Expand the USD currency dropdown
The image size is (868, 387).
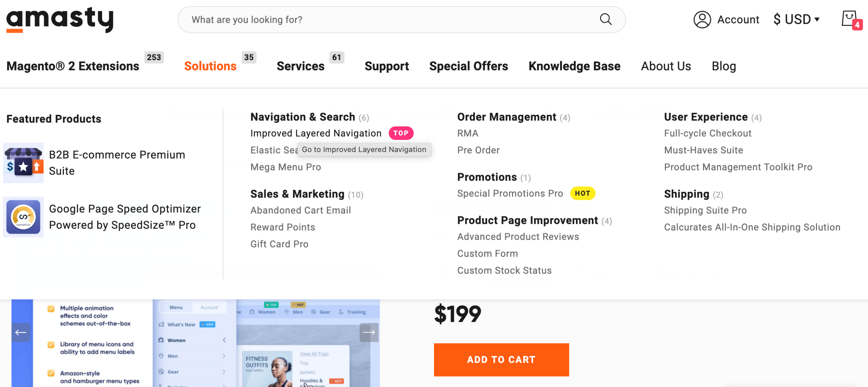[796, 19]
